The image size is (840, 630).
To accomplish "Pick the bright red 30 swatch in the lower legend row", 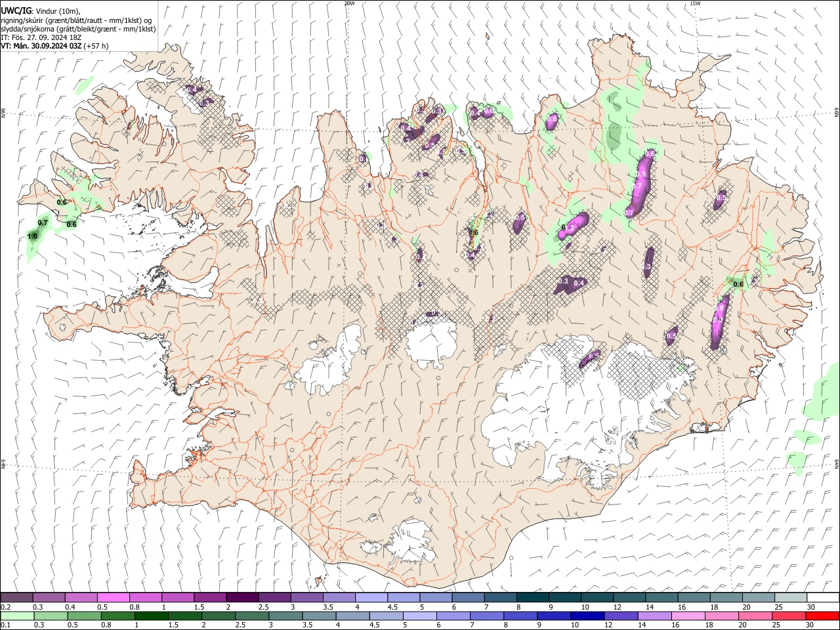I will pyautogui.click(x=822, y=616).
